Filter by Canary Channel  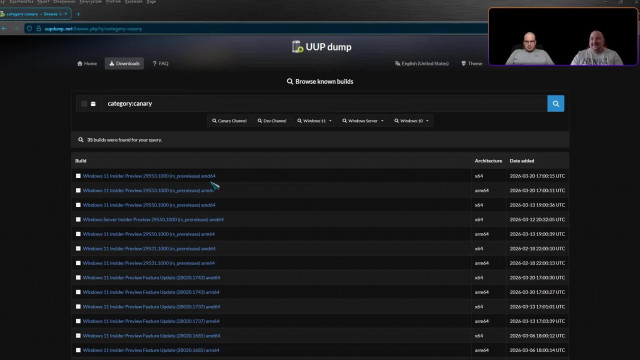pos(229,121)
